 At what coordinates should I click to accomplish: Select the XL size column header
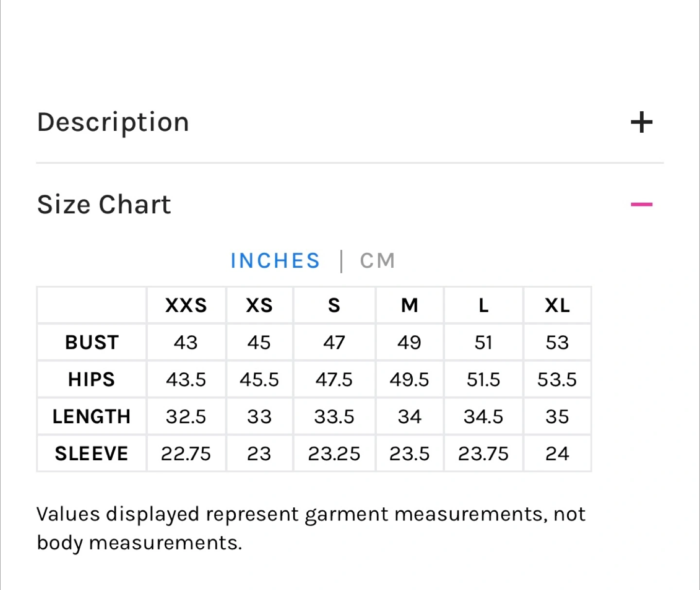tap(557, 305)
